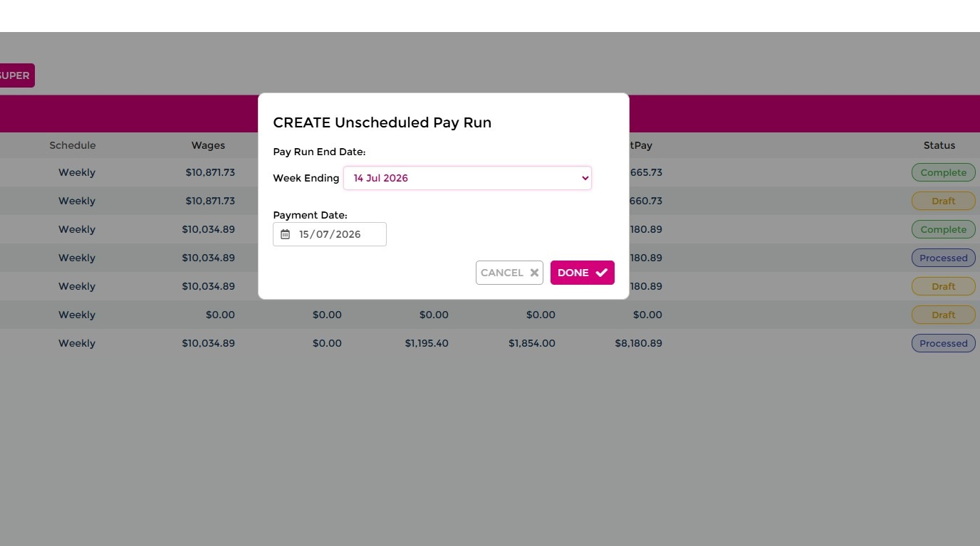Image resolution: width=980 pixels, height=546 pixels.
Task: Click Processed status in the last row
Action: [943, 343]
